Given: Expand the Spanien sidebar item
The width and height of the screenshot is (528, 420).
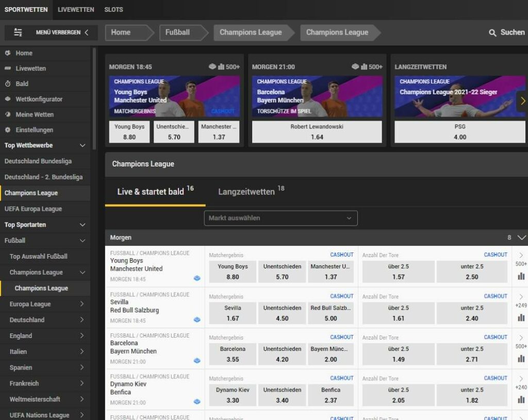Looking at the screenshot, I should [x=82, y=367].
